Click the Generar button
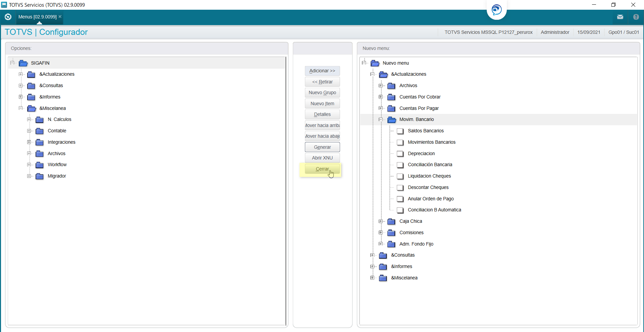The width and height of the screenshot is (644, 332). pyautogui.click(x=322, y=147)
